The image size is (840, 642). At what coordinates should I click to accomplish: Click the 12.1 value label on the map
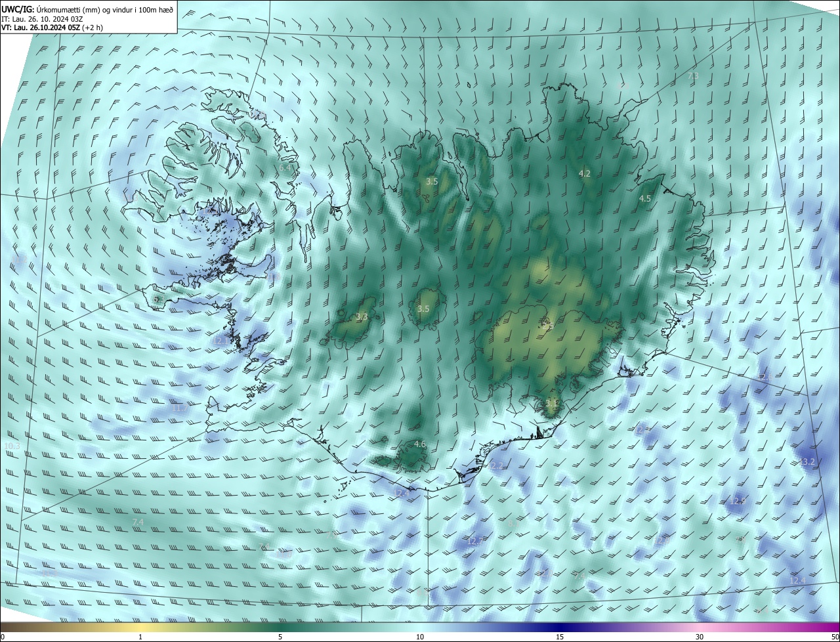tap(222, 341)
